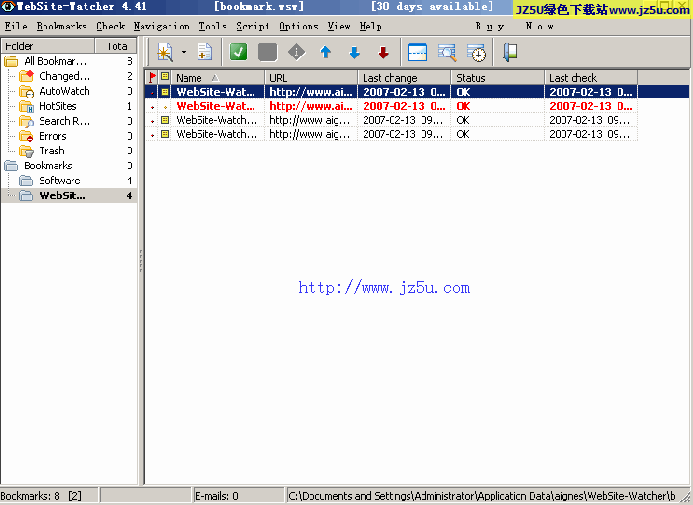Image resolution: width=693 pixels, height=505 pixels.
Task: Click the highlighted row's Last change date
Action: (404, 92)
